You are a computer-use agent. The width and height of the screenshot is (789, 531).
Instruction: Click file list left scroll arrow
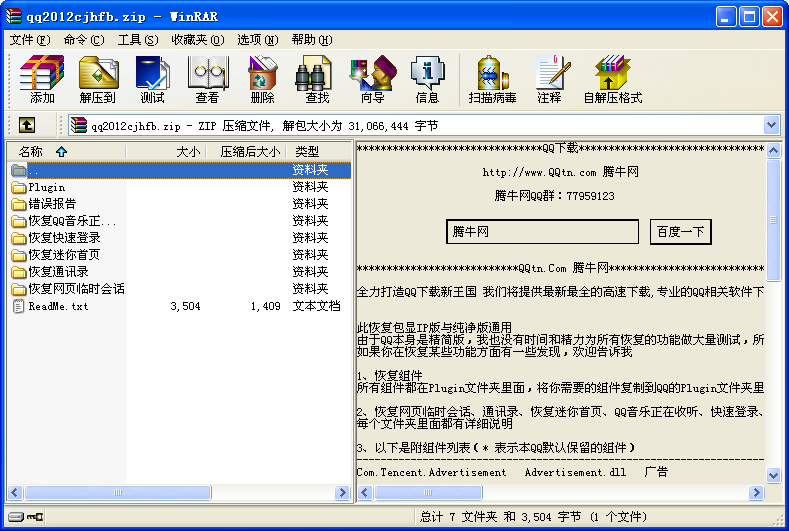[x=15, y=492]
